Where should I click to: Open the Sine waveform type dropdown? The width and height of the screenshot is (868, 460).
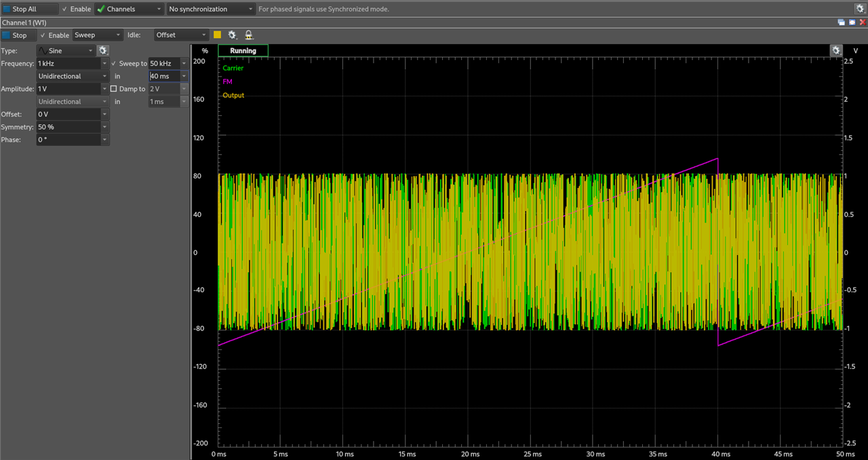tap(66, 51)
